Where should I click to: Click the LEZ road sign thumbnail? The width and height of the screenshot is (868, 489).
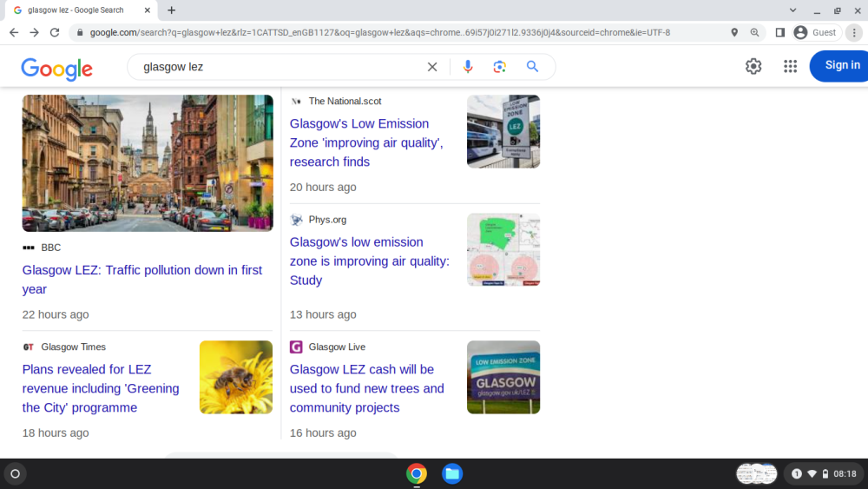point(503,131)
